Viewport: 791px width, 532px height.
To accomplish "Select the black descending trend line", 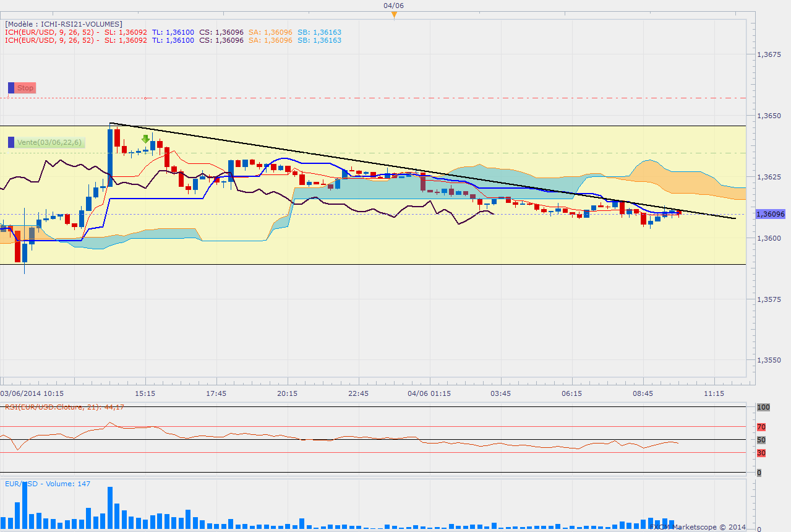I will [x=422, y=171].
